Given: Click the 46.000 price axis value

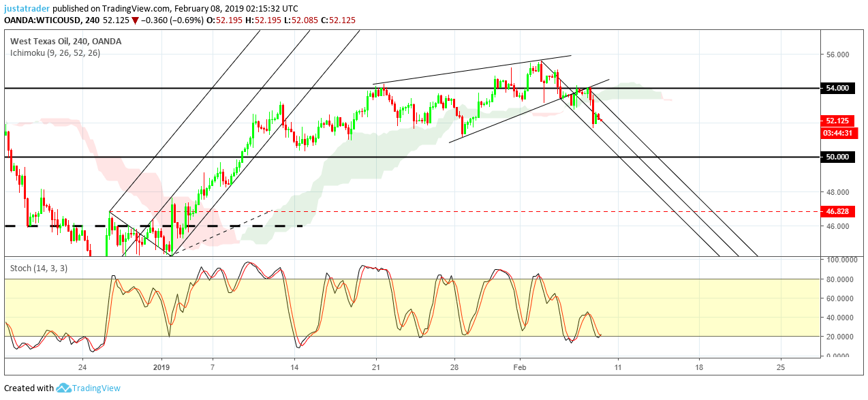Looking at the screenshot, I should coord(837,226).
